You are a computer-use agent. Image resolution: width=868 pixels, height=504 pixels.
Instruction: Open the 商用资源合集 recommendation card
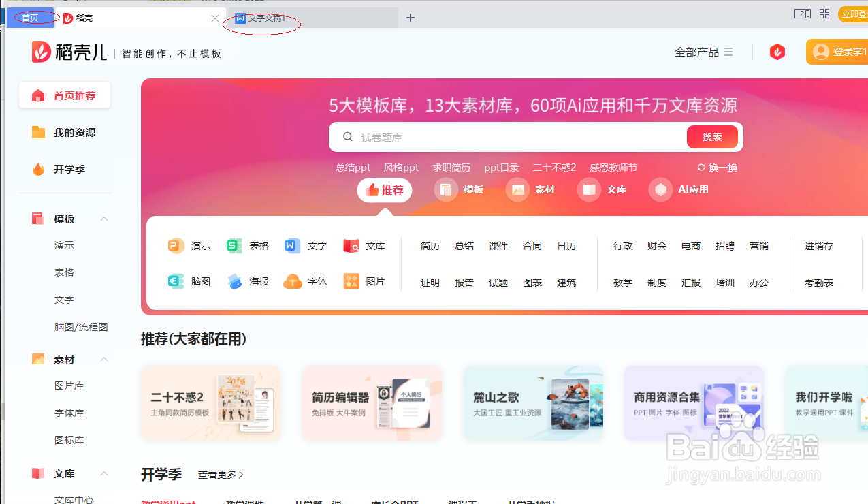point(694,403)
